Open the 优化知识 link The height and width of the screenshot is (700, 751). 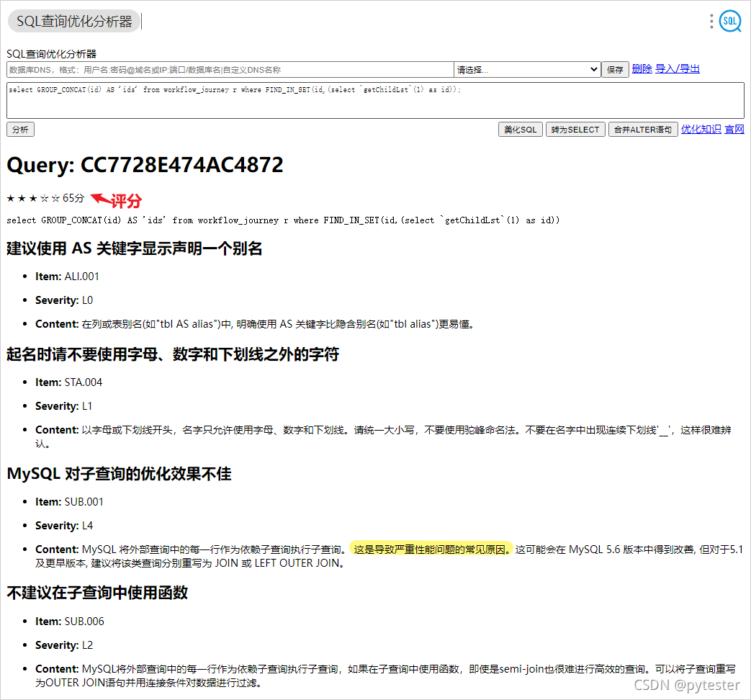pyautogui.click(x=701, y=130)
